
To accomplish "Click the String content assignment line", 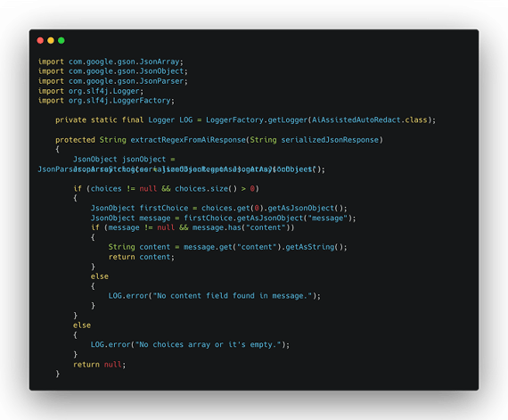I will pyautogui.click(x=227, y=247).
